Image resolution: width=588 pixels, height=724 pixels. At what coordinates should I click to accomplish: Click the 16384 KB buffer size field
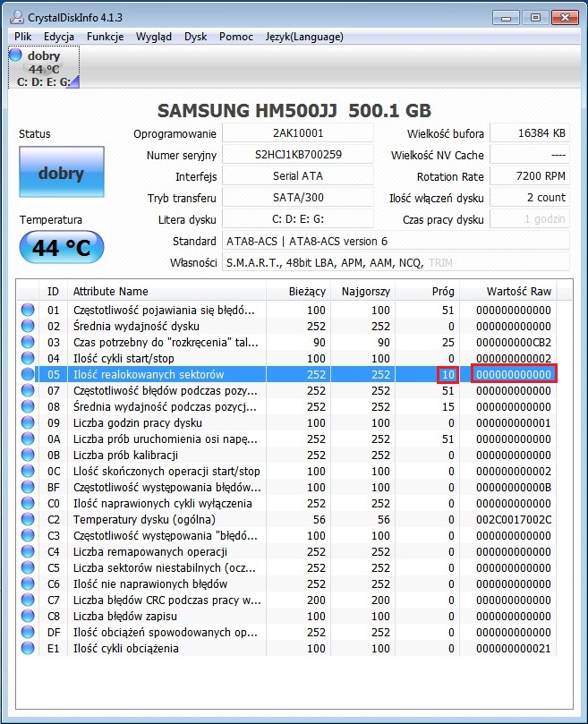tap(530, 133)
